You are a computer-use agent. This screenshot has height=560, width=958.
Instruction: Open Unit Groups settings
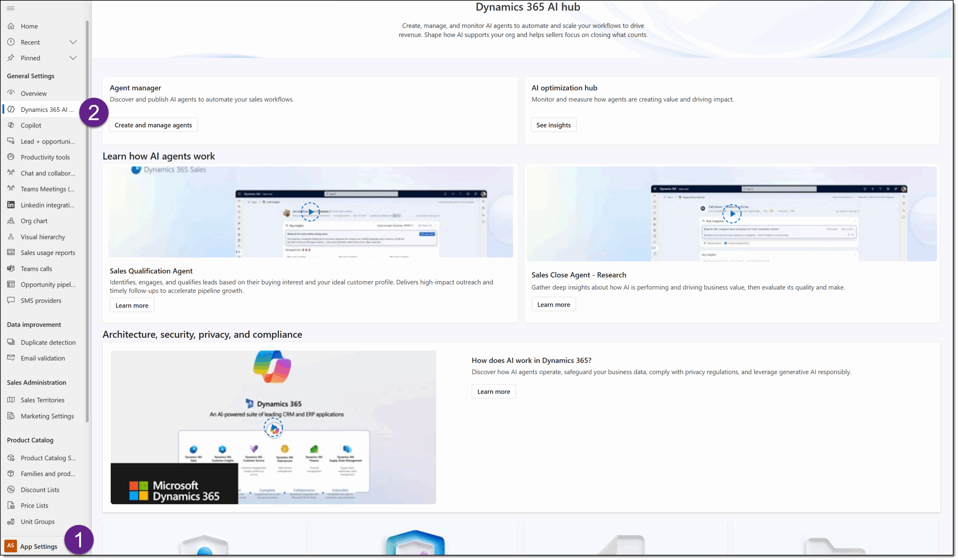coord(37,521)
